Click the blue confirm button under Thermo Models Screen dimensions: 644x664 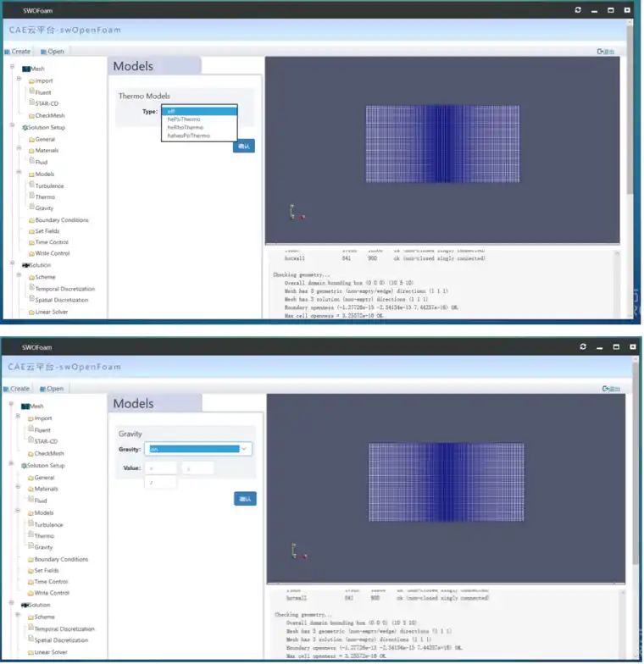coord(244,146)
